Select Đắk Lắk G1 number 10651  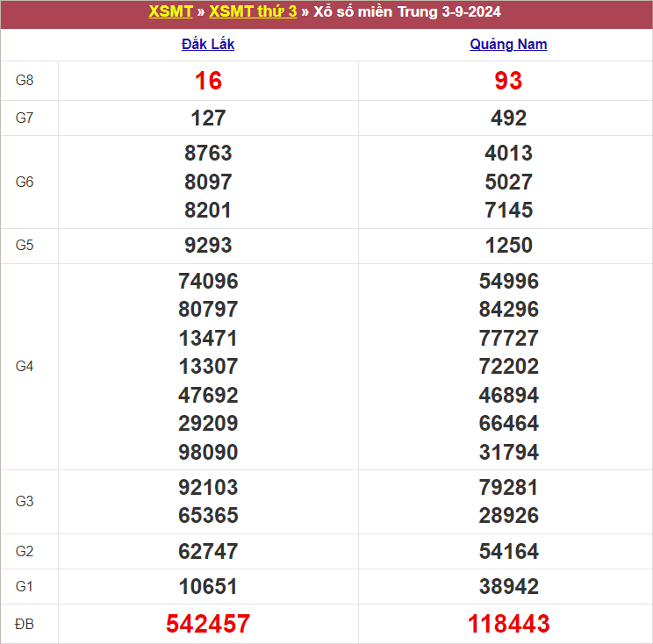(208, 587)
